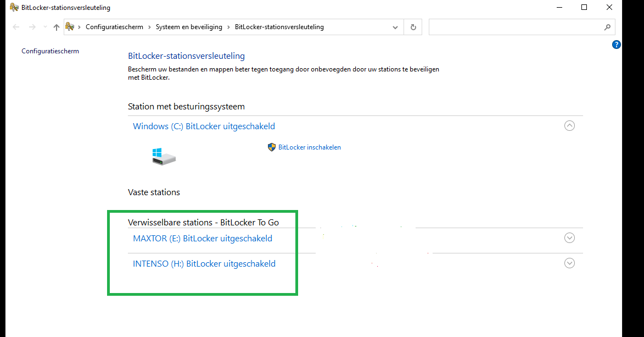Click BitLocker-stationsversleuteling breadcrumb
Screen dimensions: 644x337
(279, 27)
